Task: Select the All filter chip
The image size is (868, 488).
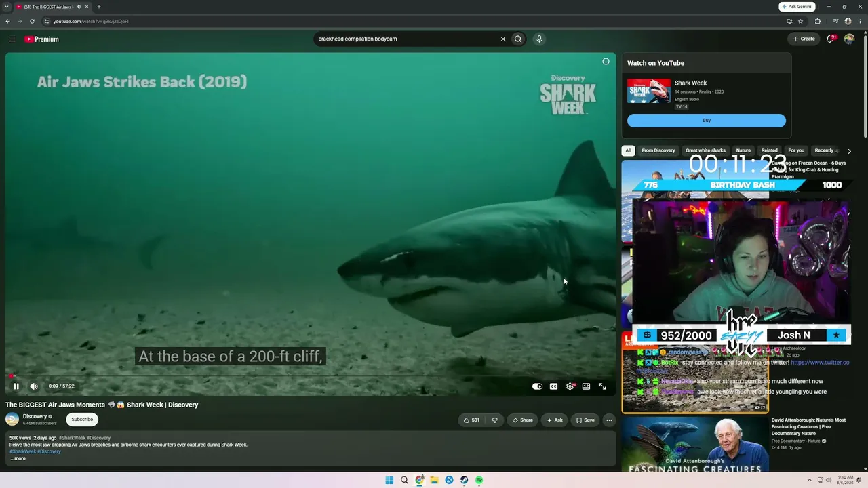Action: [x=628, y=150]
